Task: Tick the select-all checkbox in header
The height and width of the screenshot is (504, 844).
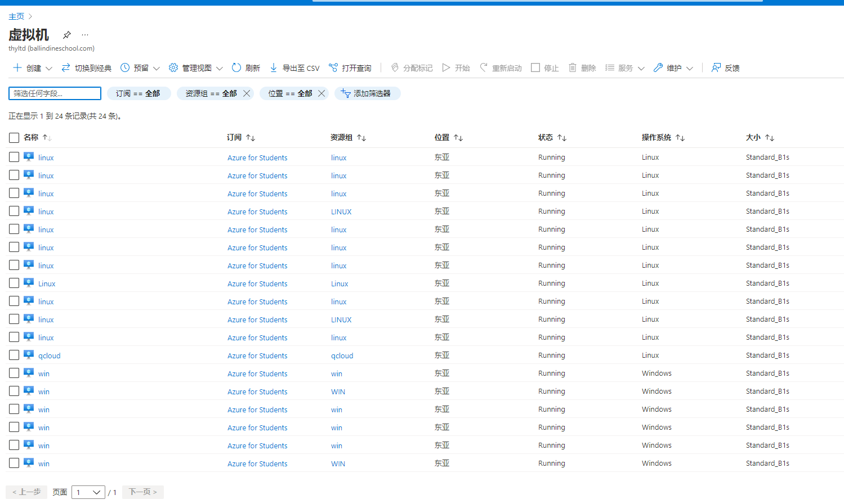Action: pos(14,138)
